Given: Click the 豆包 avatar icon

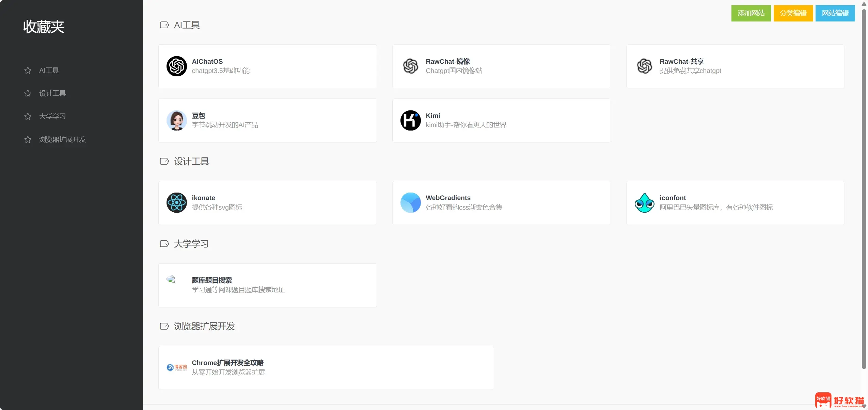Looking at the screenshot, I should click(x=176, y=120).
